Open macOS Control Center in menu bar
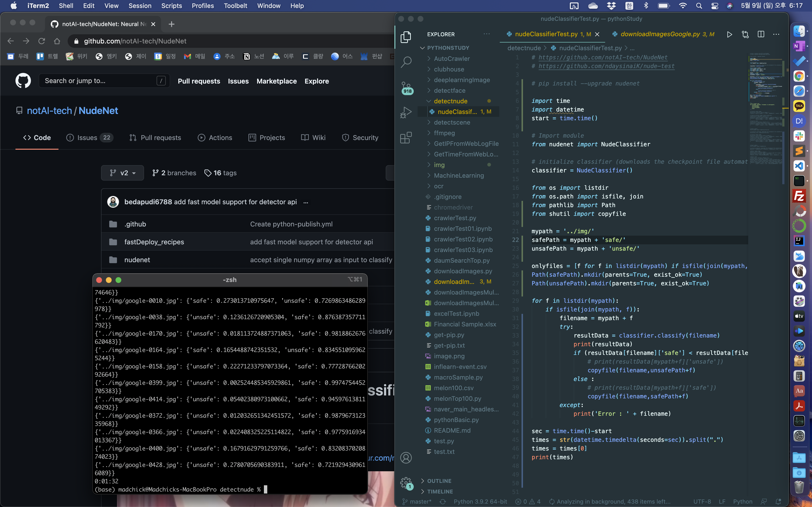 coord(715,6)
